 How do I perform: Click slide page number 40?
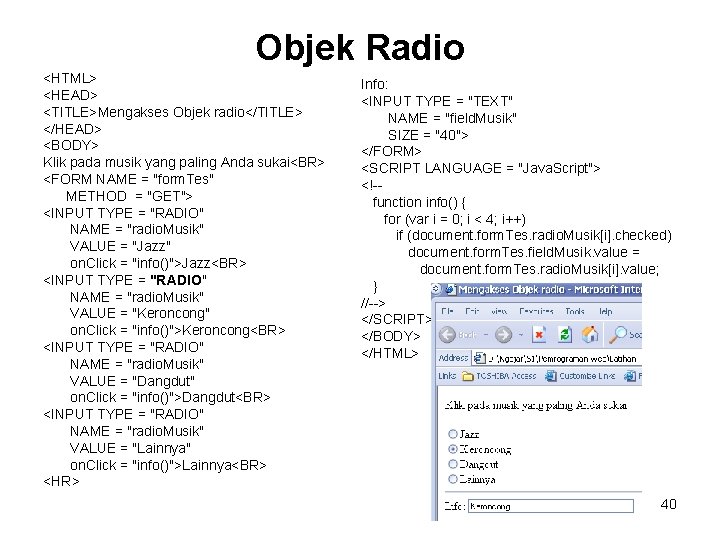pyautogui.click(x=669, y=504)
